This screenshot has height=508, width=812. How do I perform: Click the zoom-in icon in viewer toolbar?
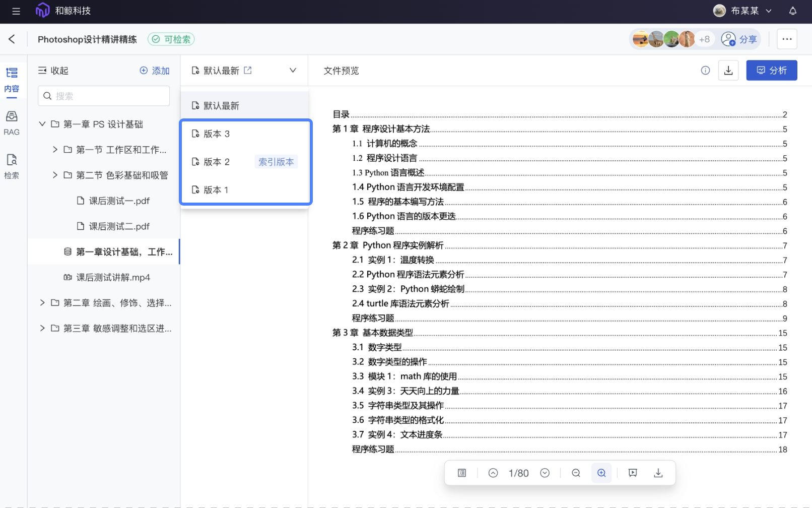601,473
